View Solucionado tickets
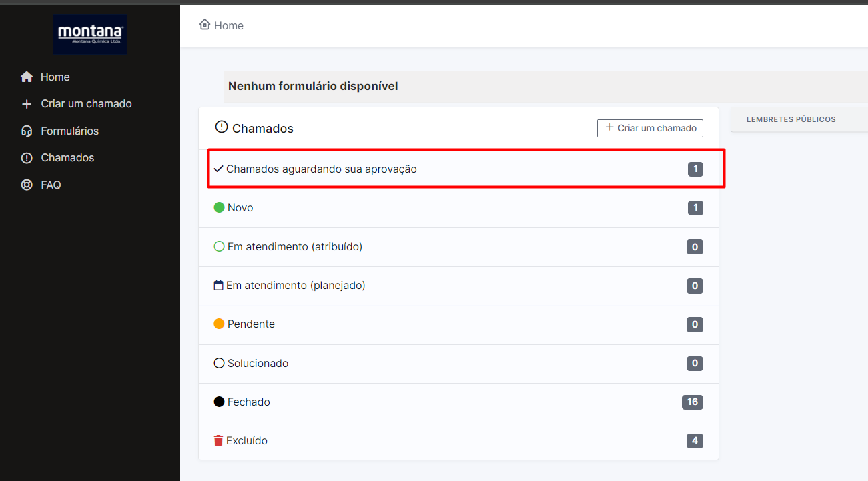The width and height of the screenshot is (868, 481). 258,364
